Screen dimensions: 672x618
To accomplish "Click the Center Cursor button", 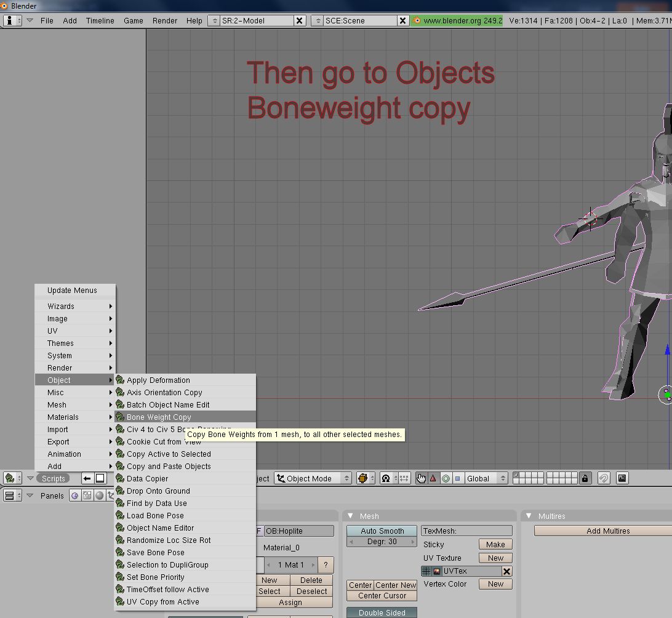I will [382, 596].
